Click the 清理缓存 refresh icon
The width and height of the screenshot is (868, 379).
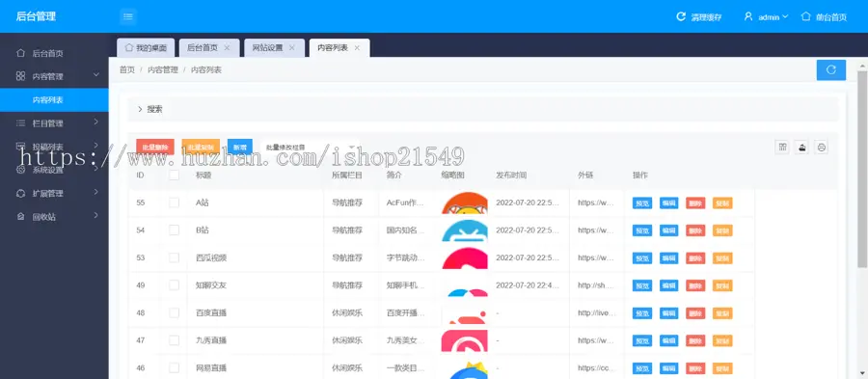(681, 16)
